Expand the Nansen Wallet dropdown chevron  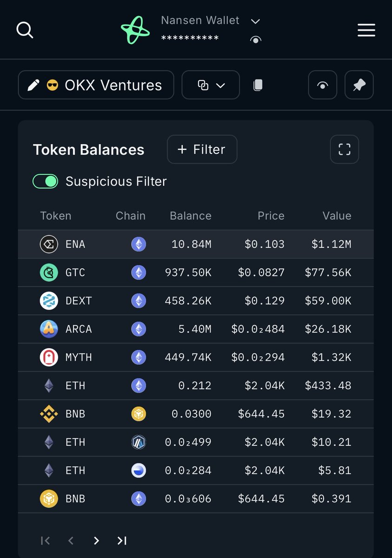tap(255, 21)
